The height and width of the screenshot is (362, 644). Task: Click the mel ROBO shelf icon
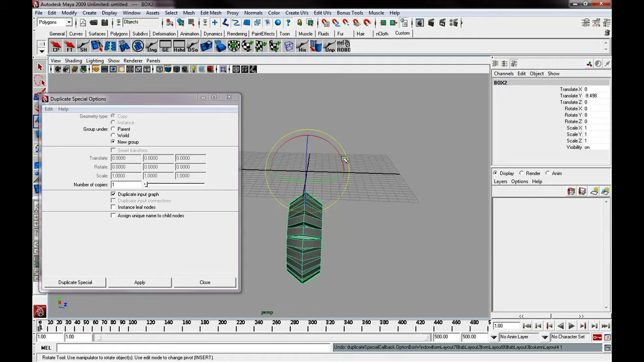(x=343, y=47)
